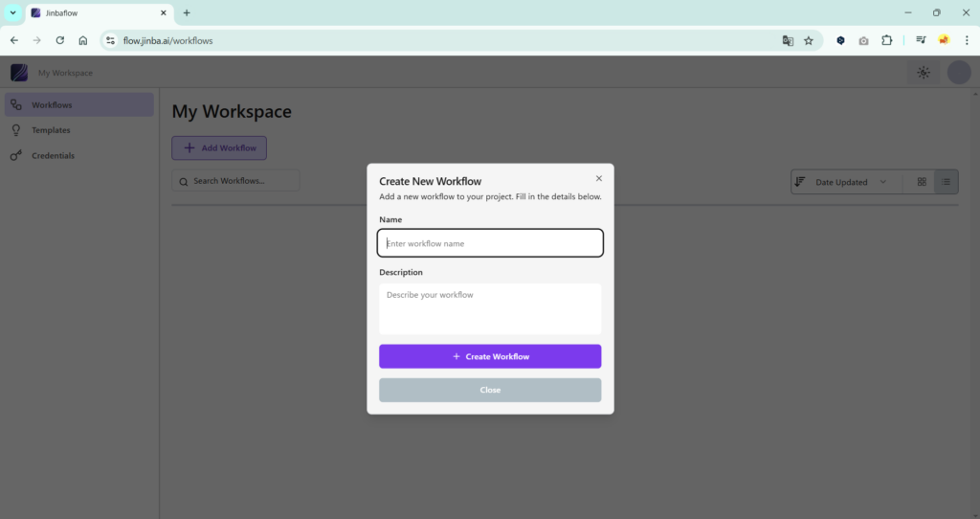Open a new browser tab
980x519 pixels.
[x=187, y=12]
